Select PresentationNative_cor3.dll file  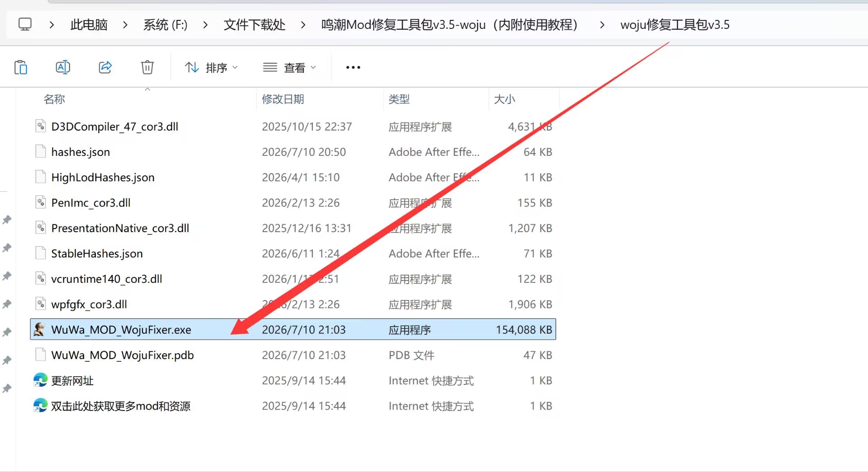120,228
